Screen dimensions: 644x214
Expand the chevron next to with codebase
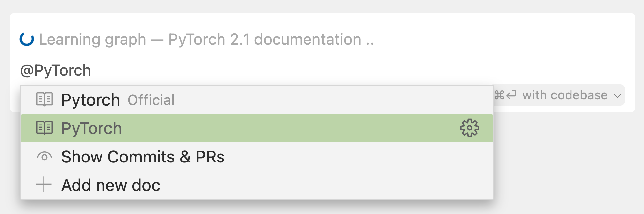(x=617, y=96)
